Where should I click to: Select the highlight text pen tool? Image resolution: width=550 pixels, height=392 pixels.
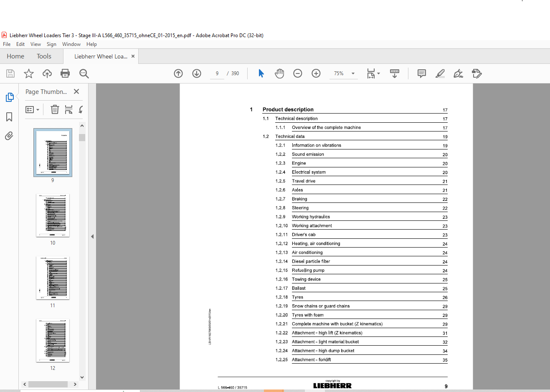point(440,74)
